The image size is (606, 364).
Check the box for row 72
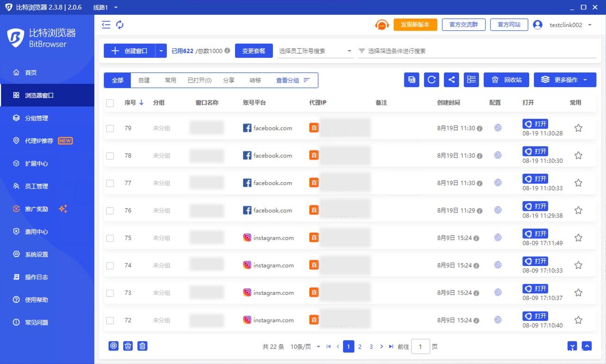(110, 320)
